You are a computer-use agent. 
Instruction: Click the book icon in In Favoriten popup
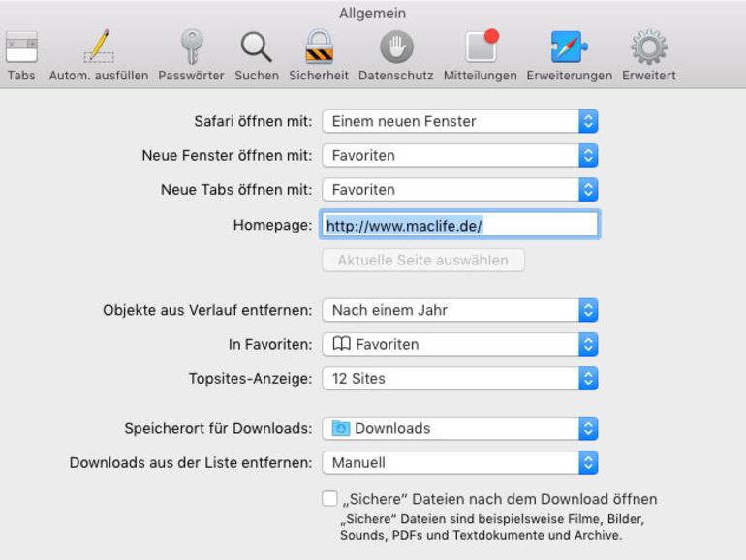click(342, 344)
